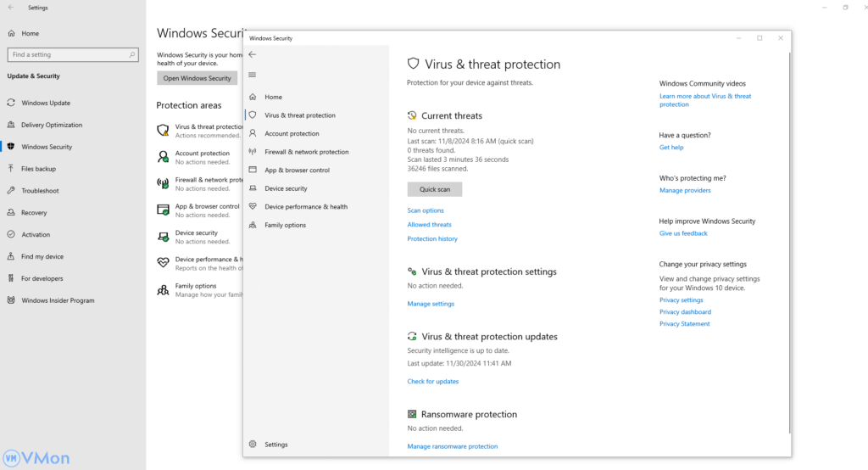Click the back arrow in Windows Security

click(253, 54)
